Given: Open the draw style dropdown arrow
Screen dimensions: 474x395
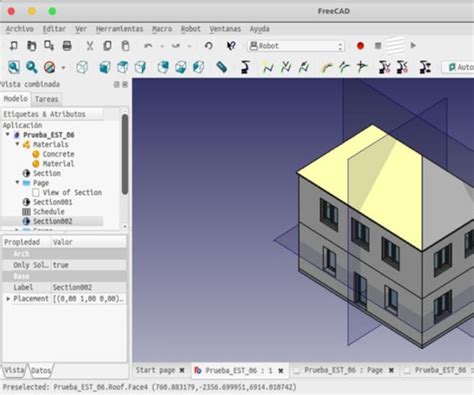Looking at the screenshot, I should 63,68.
